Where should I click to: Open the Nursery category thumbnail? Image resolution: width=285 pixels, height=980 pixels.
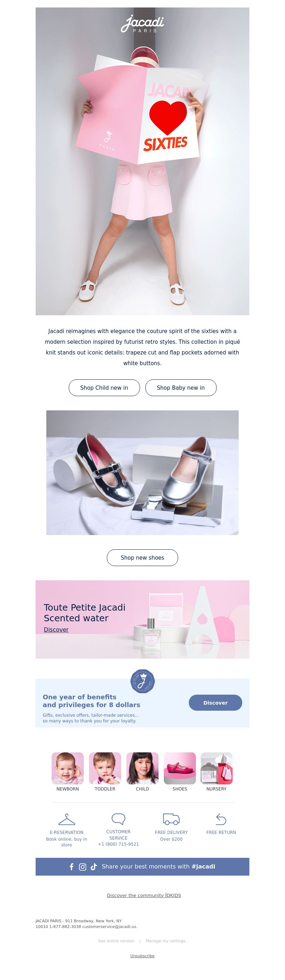(217, 768)
